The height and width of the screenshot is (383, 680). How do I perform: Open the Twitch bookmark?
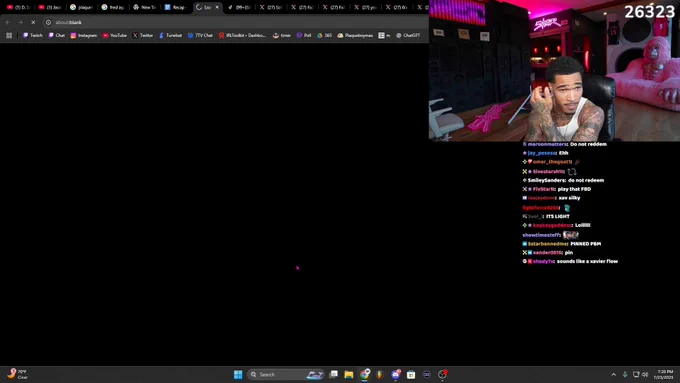pyautogui.click(x=33, y=36)
